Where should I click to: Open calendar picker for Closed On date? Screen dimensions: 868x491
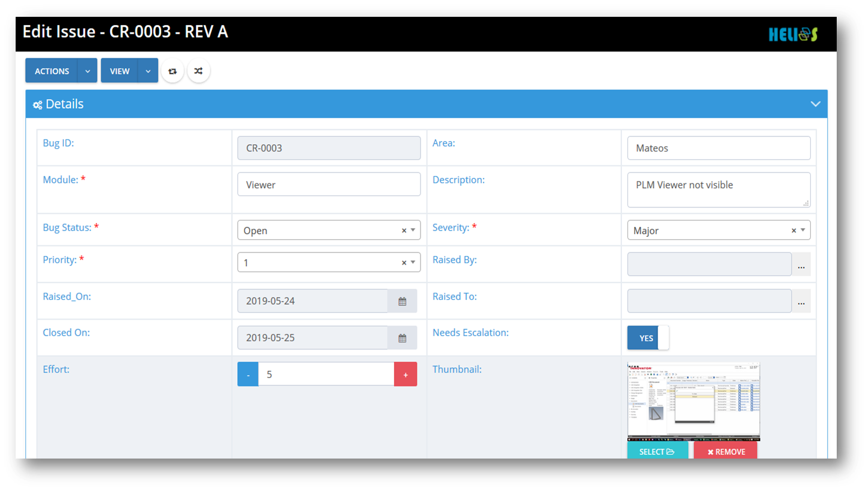click(402, 338)
